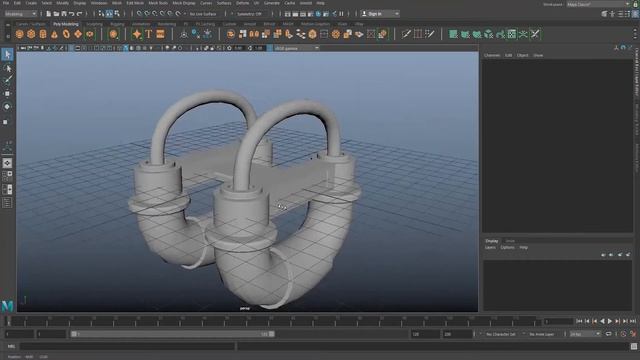
Task: Open the Symmetry Off dropdown
Action: [x=250, y=14]
